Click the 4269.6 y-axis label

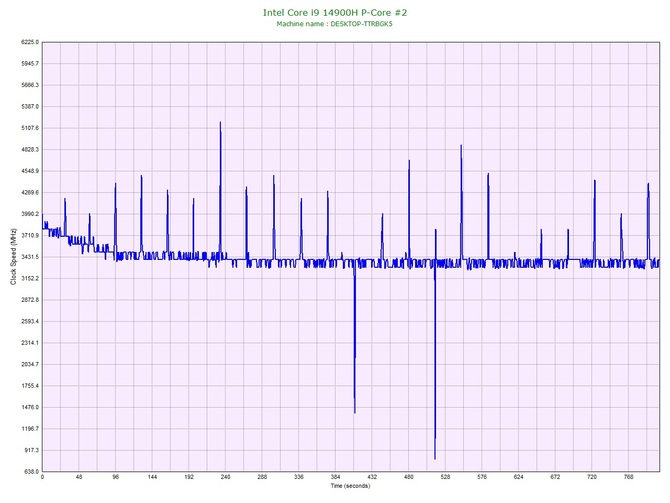coord(30,193)
